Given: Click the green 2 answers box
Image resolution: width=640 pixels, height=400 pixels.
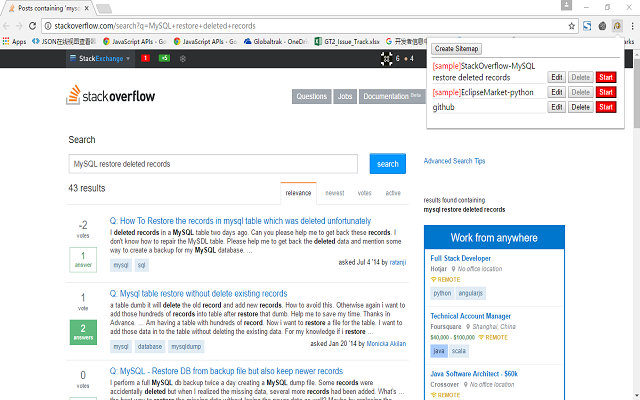Looking at the screenshot, I should pyautogui.click(x=83, y=332).
